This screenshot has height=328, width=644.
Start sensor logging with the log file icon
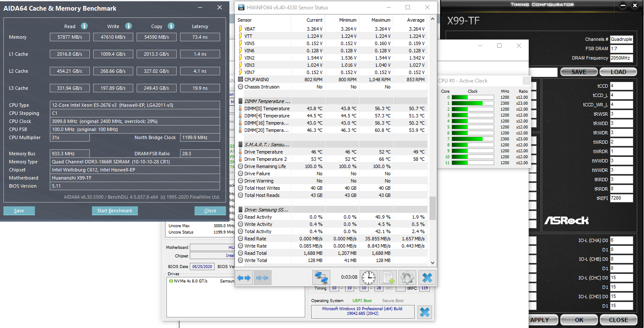pos(387,278)
